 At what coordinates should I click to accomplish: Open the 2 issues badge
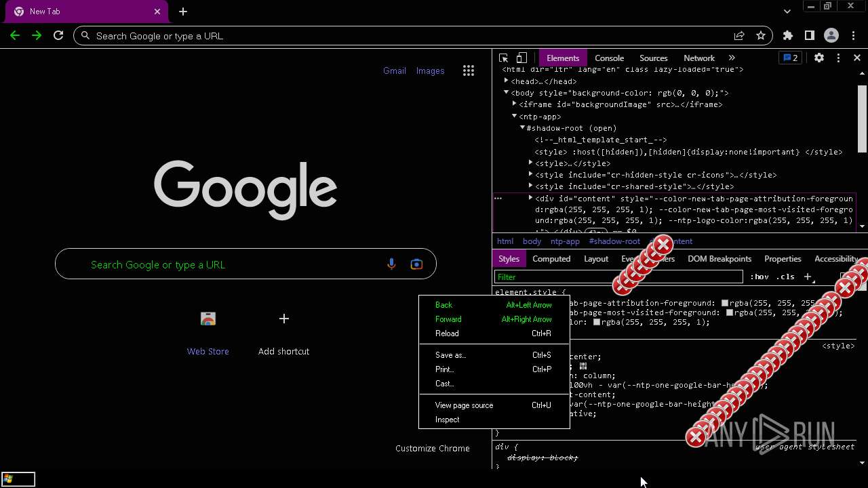pos(791,58)
